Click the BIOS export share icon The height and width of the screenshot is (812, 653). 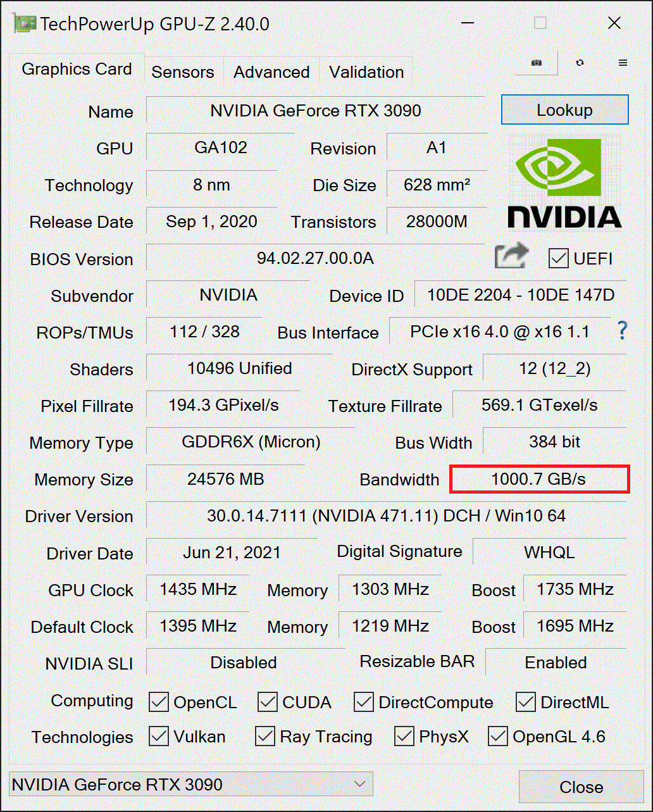pyautogui.click(x=511, y=257)
